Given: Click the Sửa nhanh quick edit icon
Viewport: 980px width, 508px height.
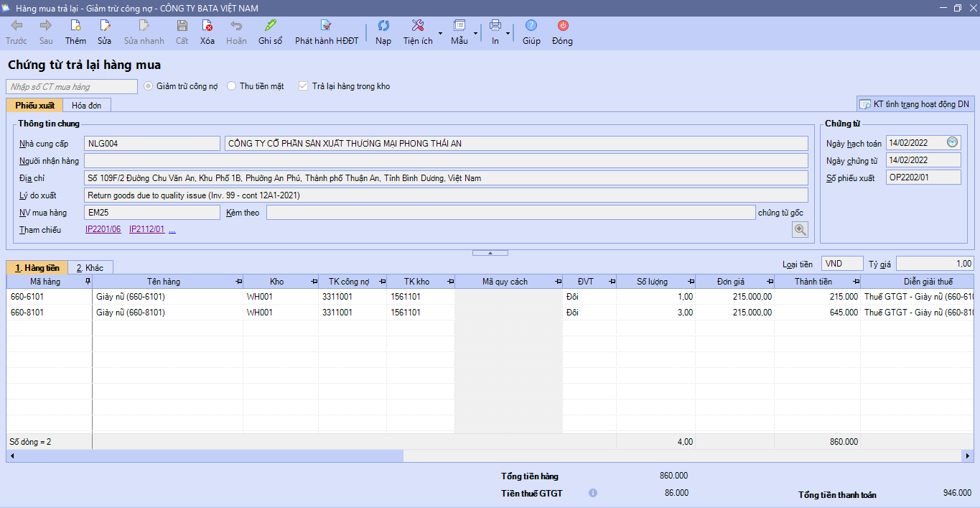Looking at the screenshot, I should 144,26.
